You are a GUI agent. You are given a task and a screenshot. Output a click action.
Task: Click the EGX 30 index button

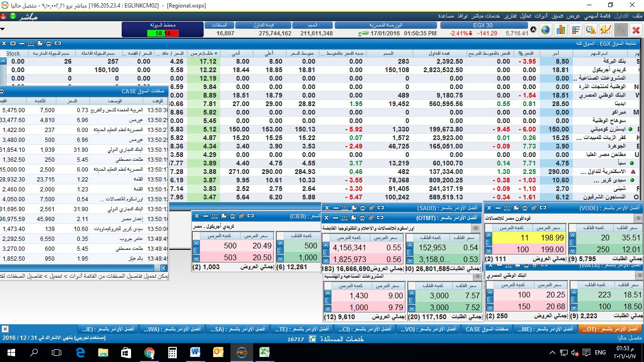point(482,25)
